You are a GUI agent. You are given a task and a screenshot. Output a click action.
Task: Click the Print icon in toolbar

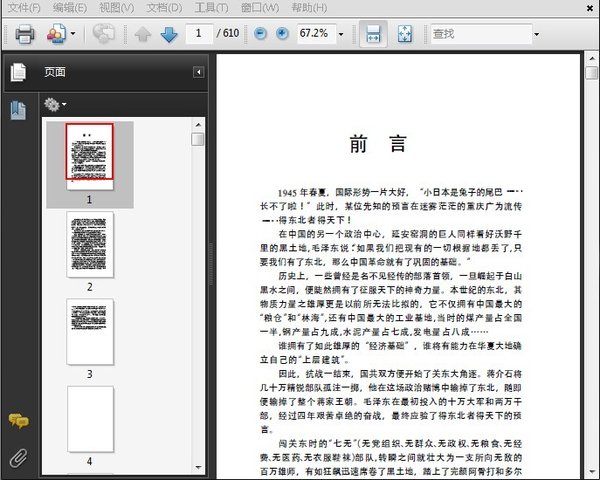tap(25, 34)
